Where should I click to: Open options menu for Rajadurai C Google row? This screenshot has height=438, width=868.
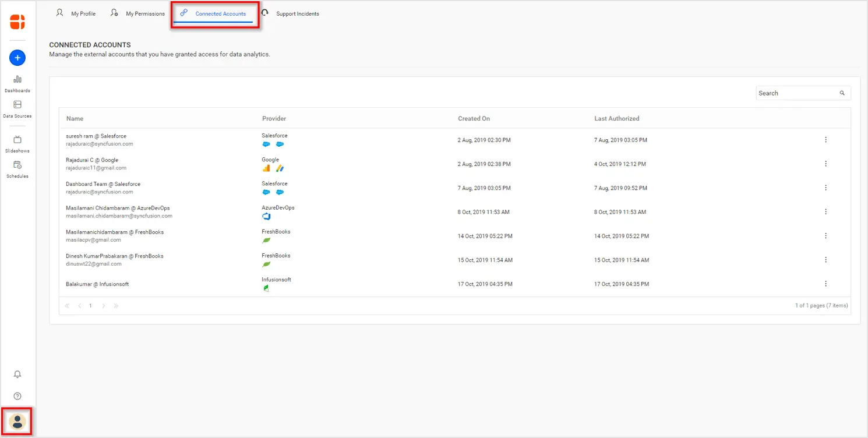tap(825, 164)
